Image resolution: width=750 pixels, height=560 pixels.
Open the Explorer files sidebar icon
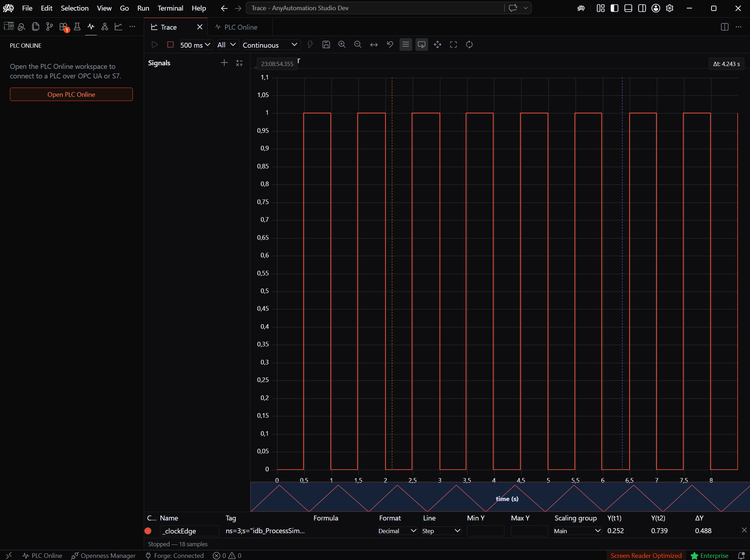click(x=35, y=26)
